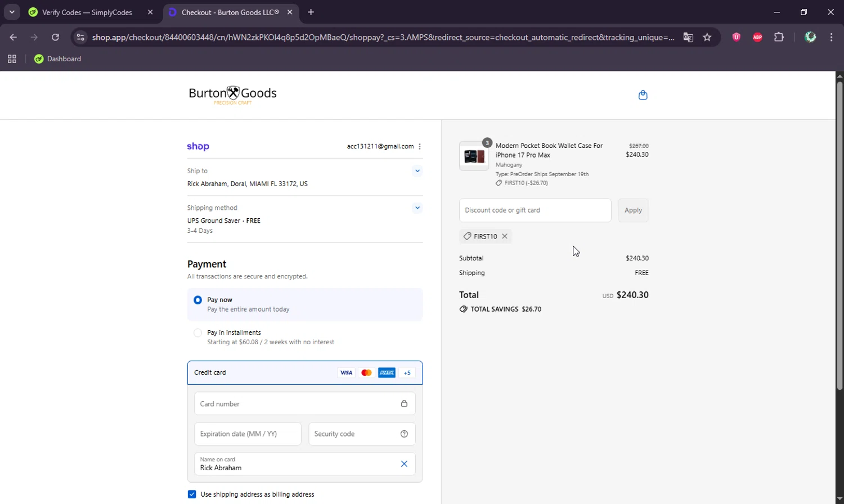Click the Name on card field
Viewport: 844px width, 504px height.
[305, 464]
